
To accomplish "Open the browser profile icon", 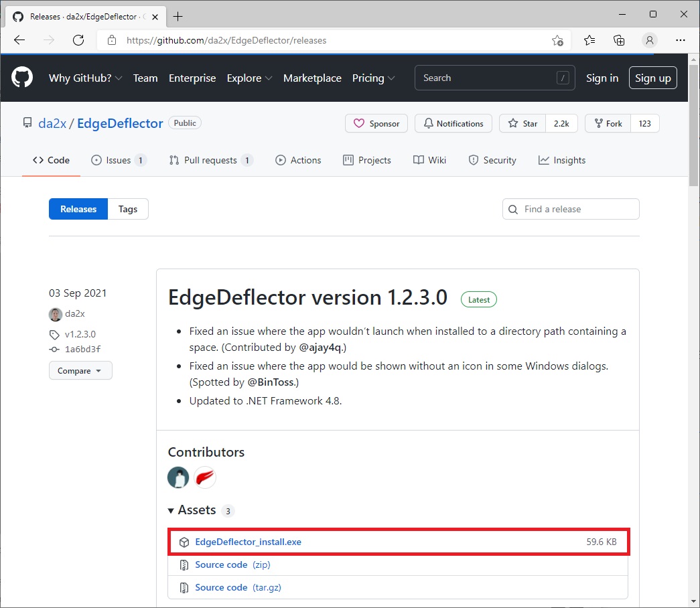I will 650,40.
